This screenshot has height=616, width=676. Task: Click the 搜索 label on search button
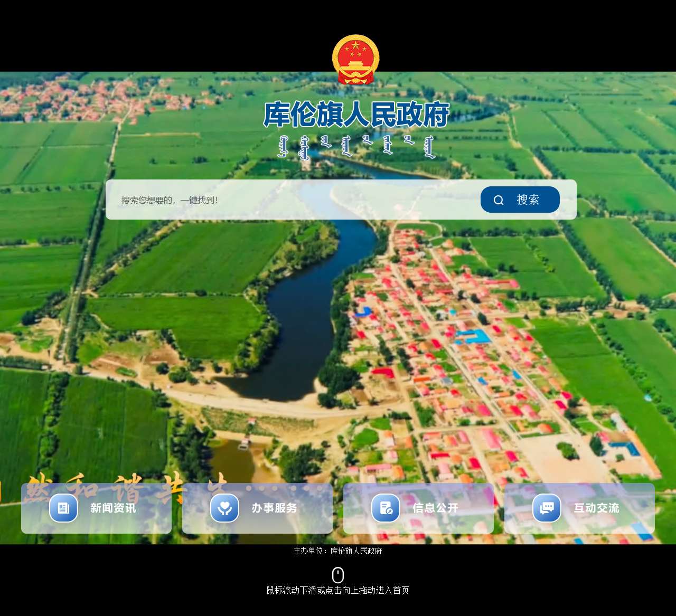[x=528, y=200]
